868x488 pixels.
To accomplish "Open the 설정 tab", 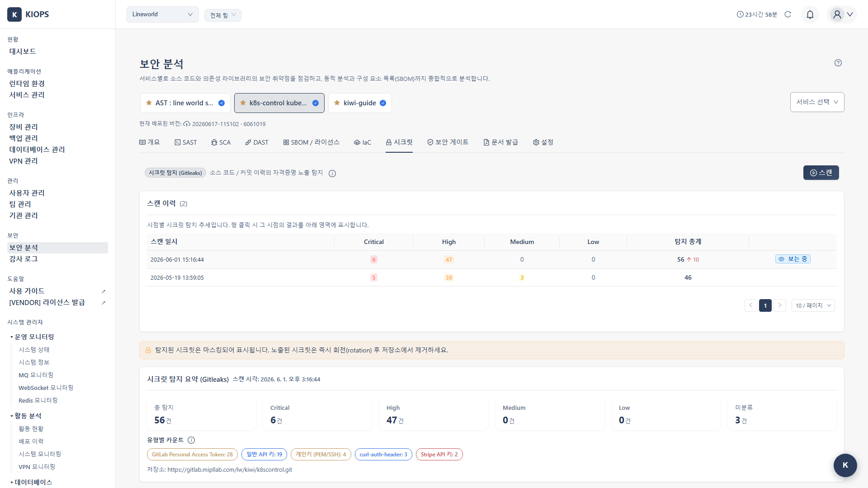I will point(543,142).
